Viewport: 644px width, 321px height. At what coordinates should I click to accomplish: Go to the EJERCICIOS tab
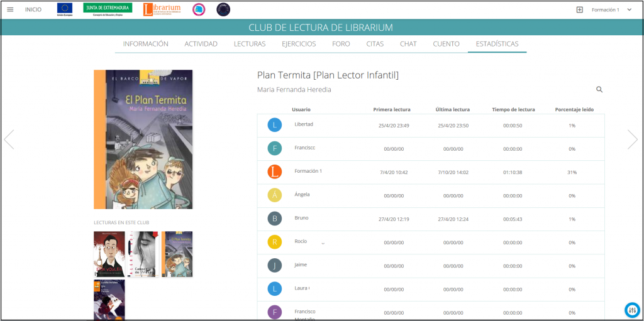pos(299,44)
